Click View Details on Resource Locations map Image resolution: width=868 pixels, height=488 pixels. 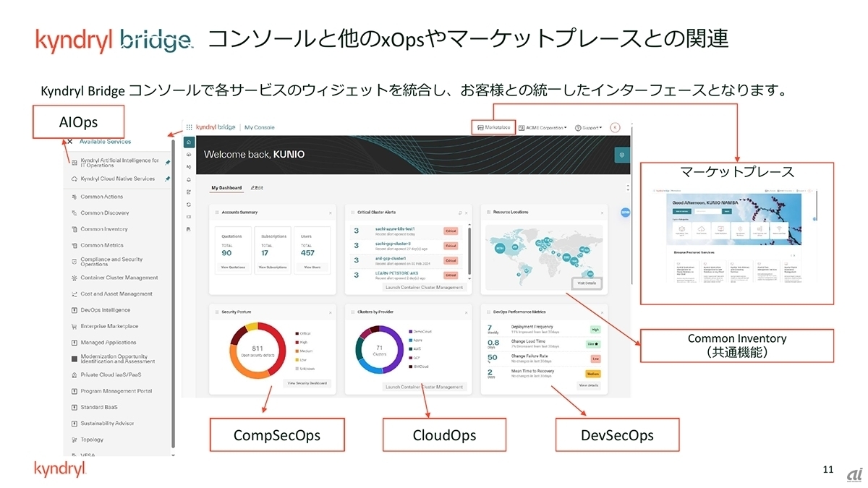point(586,283)
